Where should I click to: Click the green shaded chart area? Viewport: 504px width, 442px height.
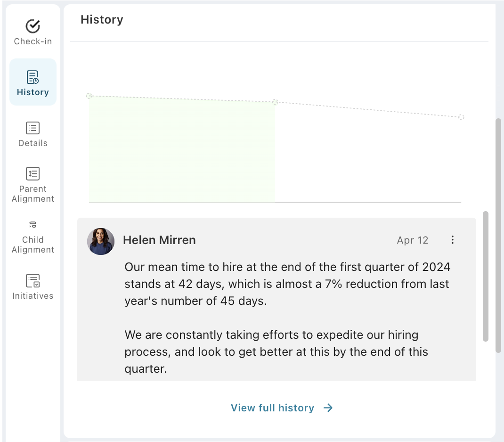(182, 151)
